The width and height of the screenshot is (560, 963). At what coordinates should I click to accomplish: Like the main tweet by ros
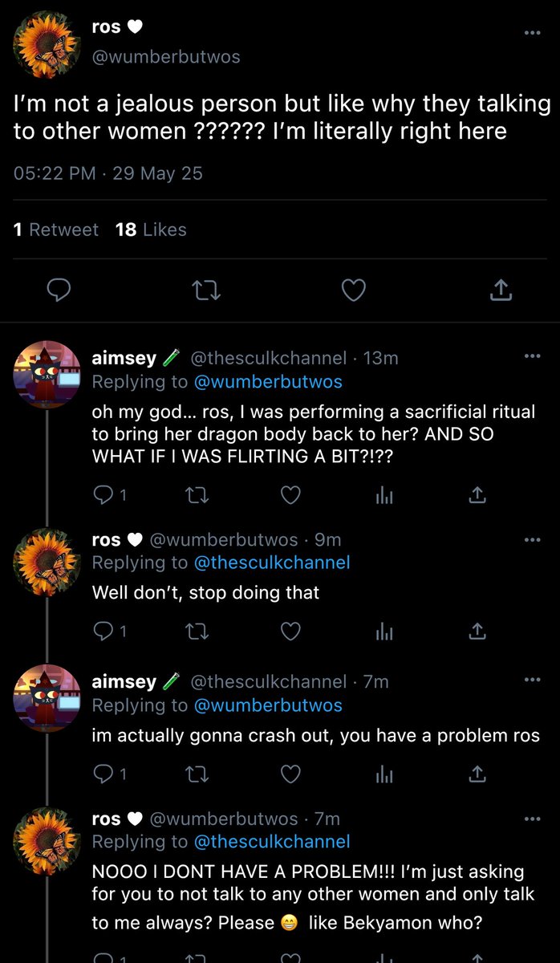coord(354,290)
